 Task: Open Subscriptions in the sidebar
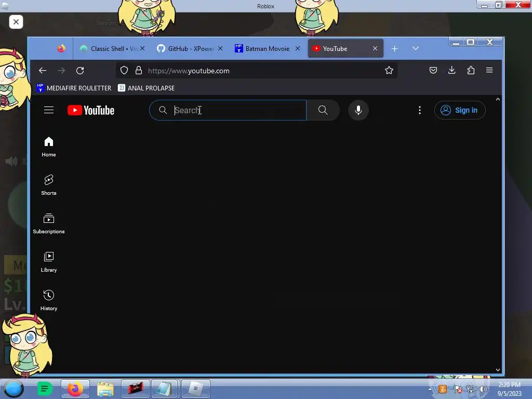tap(49, 223)
